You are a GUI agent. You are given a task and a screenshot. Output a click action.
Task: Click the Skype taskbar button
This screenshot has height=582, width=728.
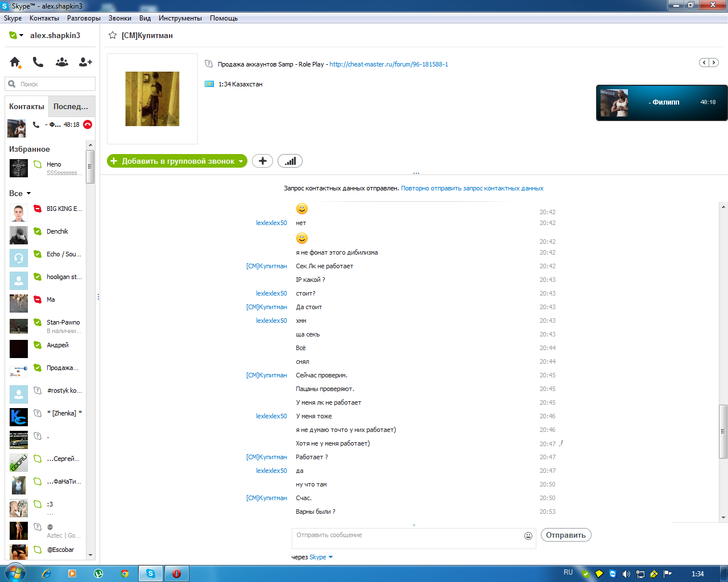click(x=151, y=573)
